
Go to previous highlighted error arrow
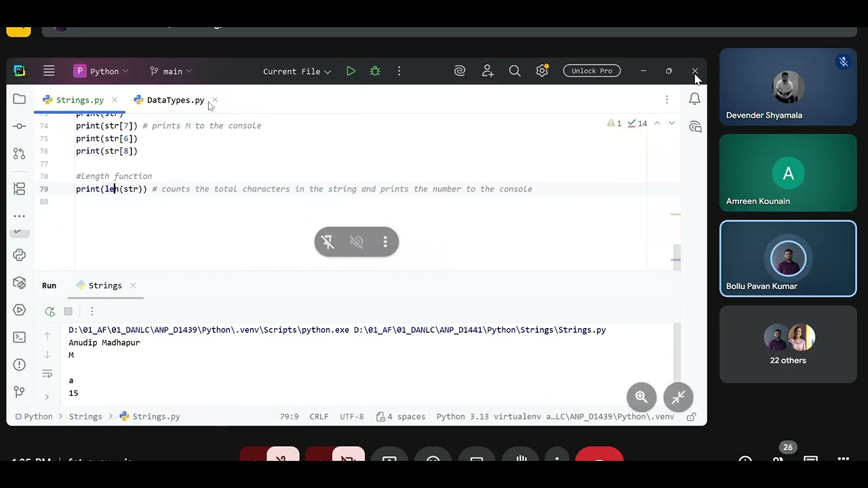pos(657,123)
